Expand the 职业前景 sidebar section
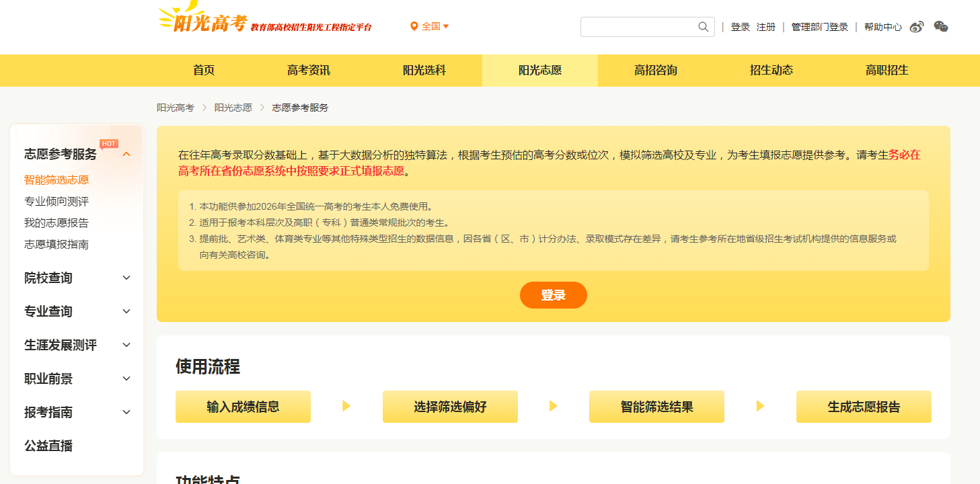This screenshot has width=980, height=484. (126, 378)
